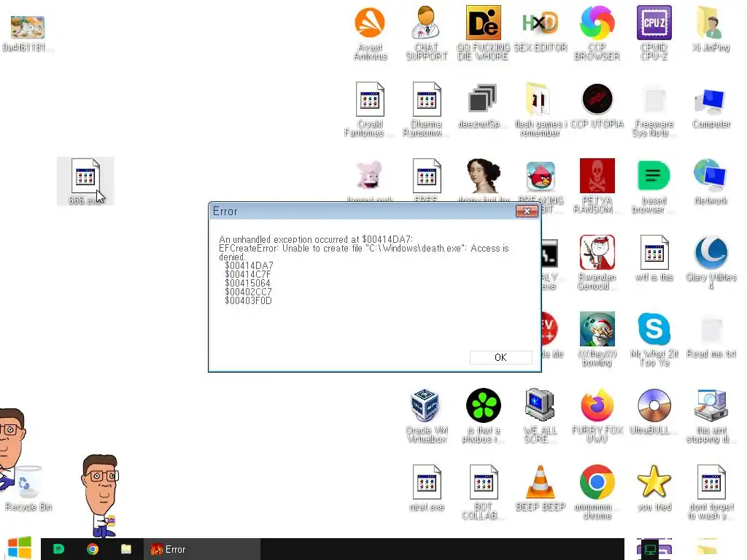This screenshot has height=560, width=747.
Task: Select the Freeware Sys Note file
Action: point(654,109)
